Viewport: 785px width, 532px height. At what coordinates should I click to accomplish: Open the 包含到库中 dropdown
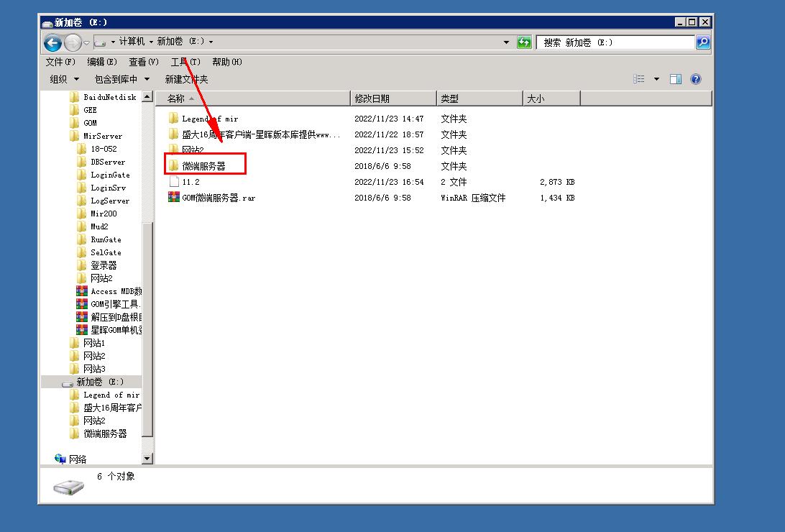[122, 79]
